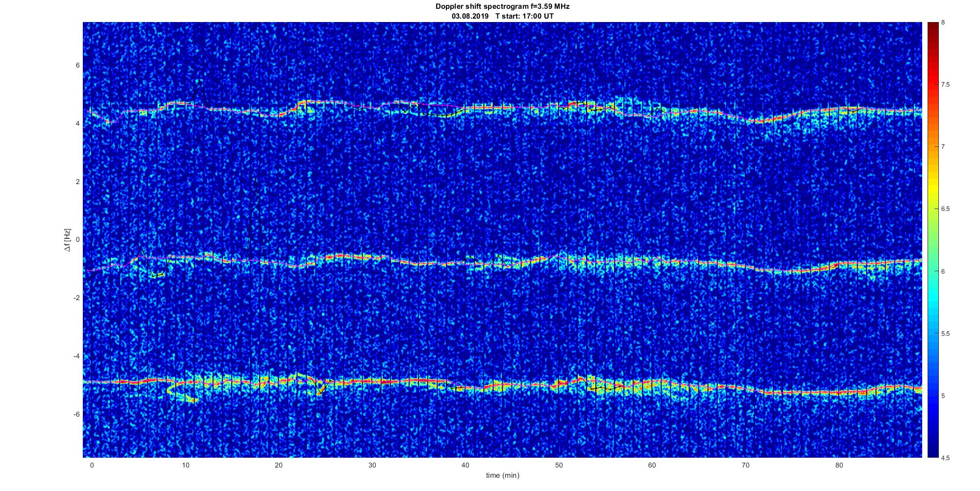Click y-axis tick label -2

pyautogui.click(x=76, y=298)
